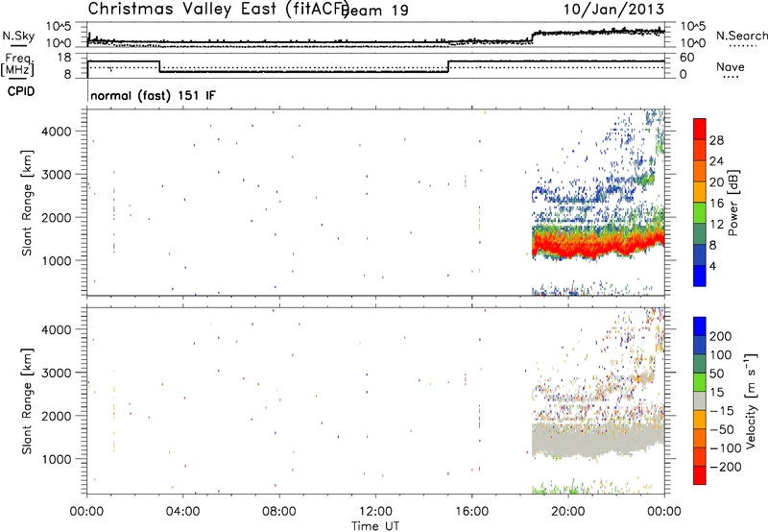Image resolution: width=768 pixels, height=532 pixels.
Task: Click the '1000' tick on velocity panel
Action: (x=56, y=459)
